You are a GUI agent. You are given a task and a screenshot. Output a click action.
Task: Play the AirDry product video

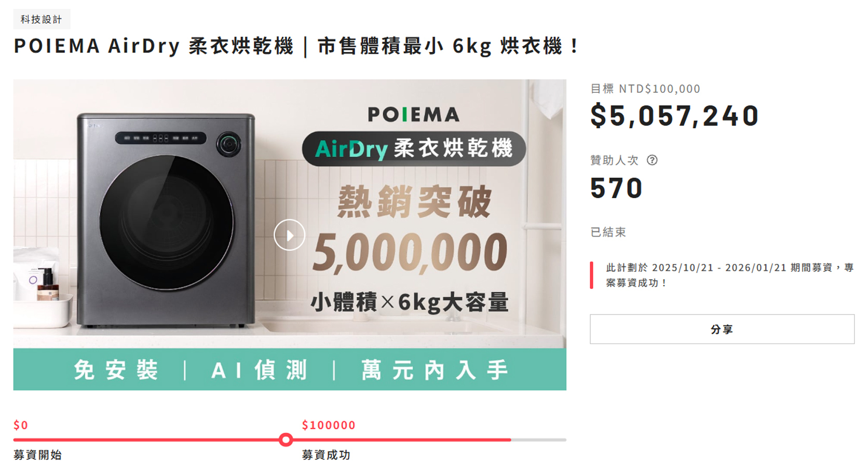click(x=289, y=235)
